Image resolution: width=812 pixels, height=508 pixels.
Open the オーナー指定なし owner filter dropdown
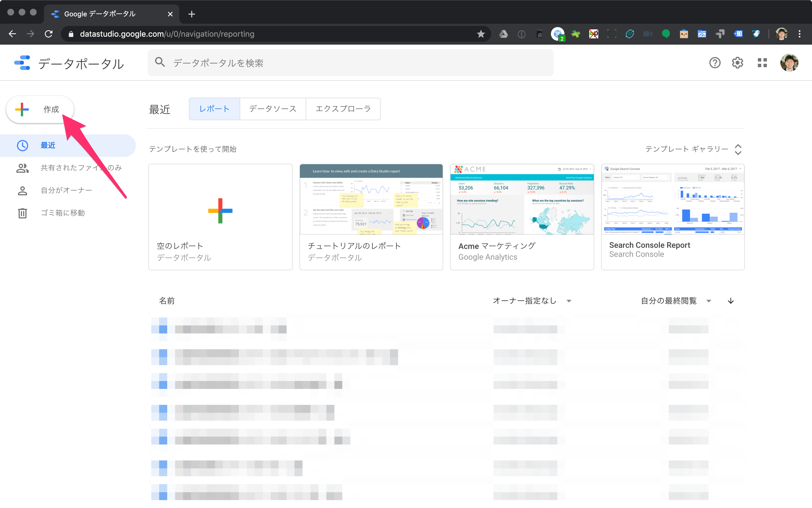tap(532, 301)
